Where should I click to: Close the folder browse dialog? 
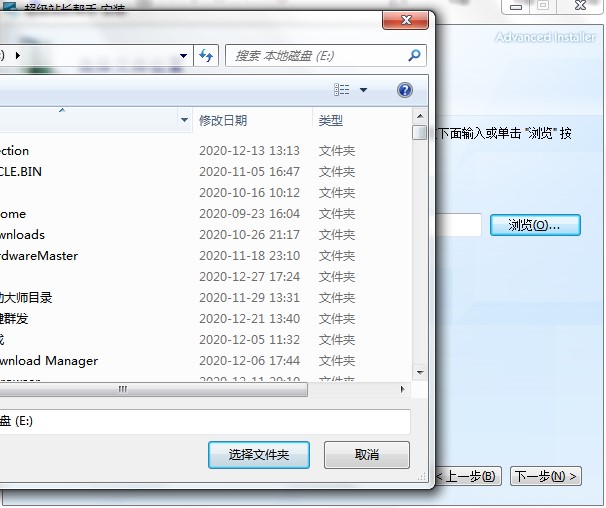click(x=405, y=20)
